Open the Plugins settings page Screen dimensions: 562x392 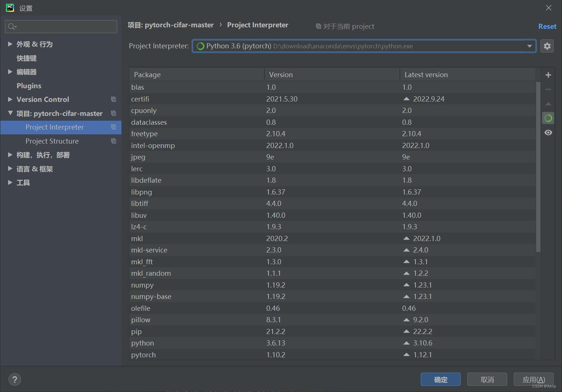(x=29, y=86)
